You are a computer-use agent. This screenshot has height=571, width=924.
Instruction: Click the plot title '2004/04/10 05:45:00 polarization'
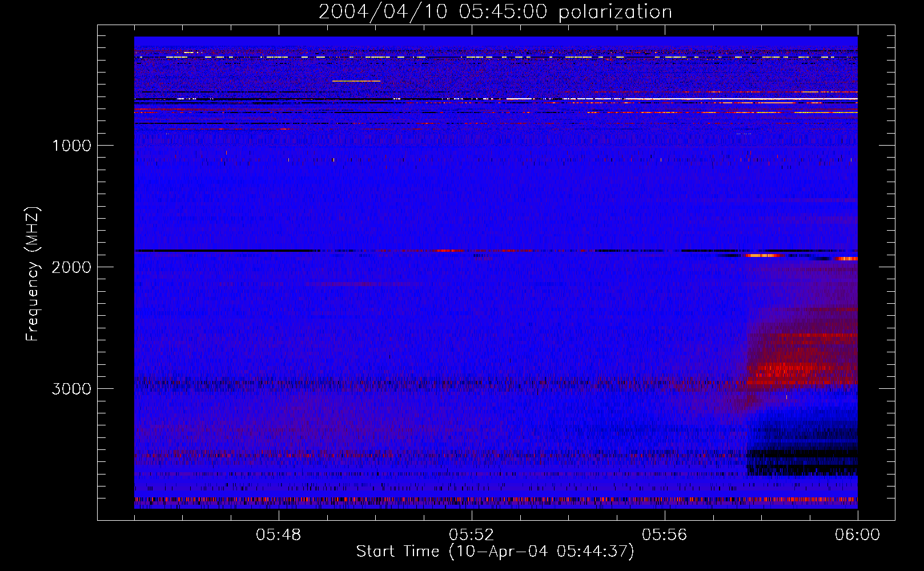coord(495,12)
